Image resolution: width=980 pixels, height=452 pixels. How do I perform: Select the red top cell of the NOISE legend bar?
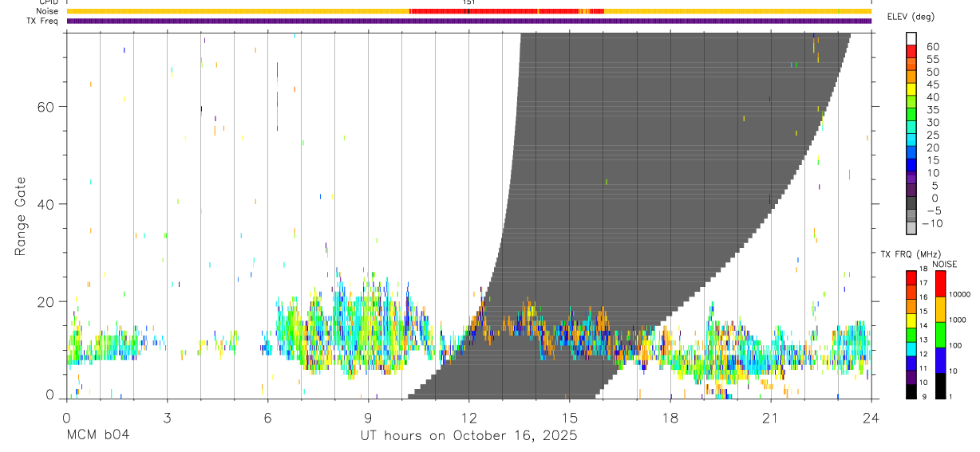pyautogui.click(x=939, y=284)
